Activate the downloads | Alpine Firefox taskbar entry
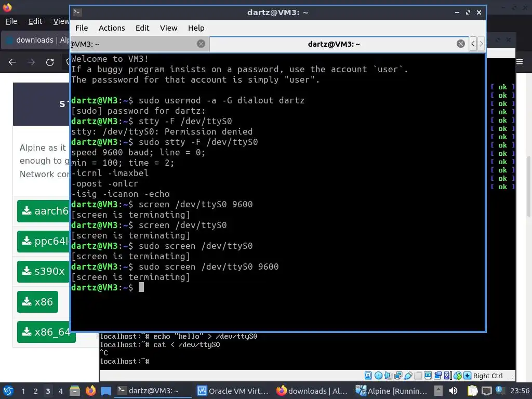The image size is (532, 399). pyautogui.click(x=312, y=391)
